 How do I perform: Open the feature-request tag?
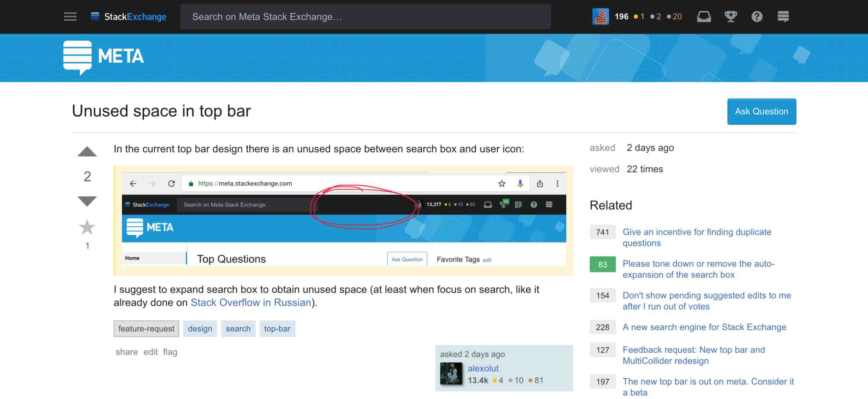tap(146, 328)
